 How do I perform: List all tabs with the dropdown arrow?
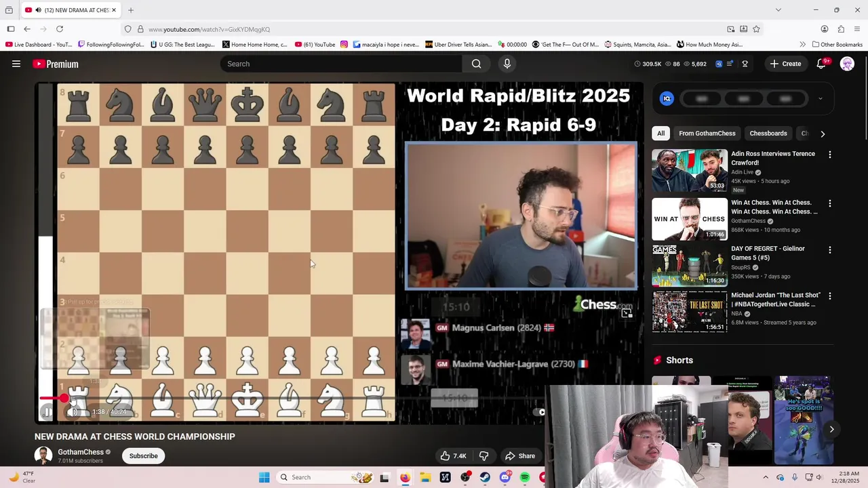778,10
